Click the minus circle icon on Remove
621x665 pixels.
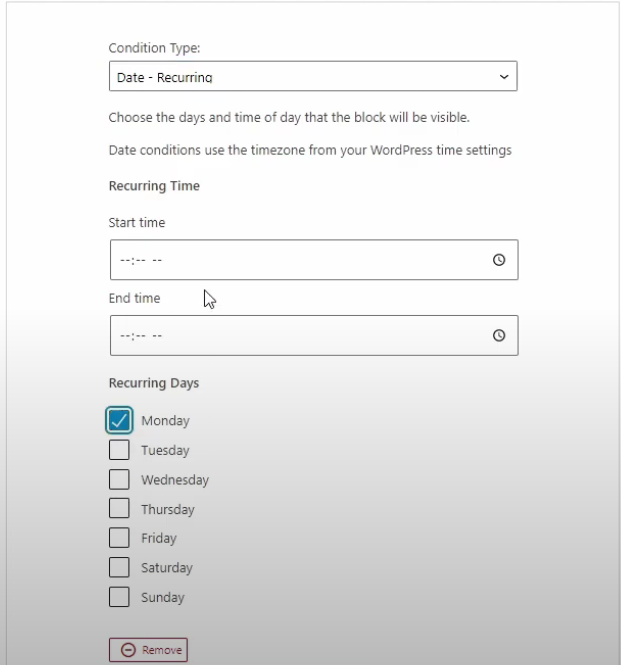[128, 650]
